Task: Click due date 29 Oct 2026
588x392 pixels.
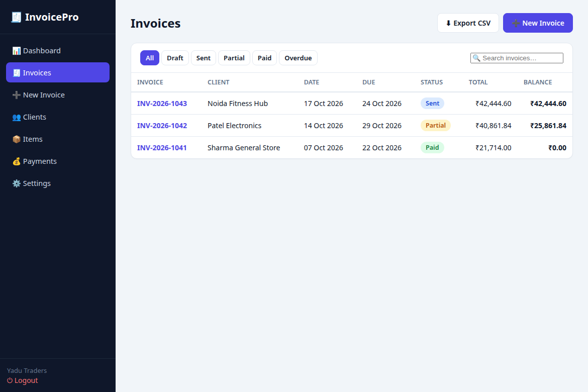Action: pos(382,126)
